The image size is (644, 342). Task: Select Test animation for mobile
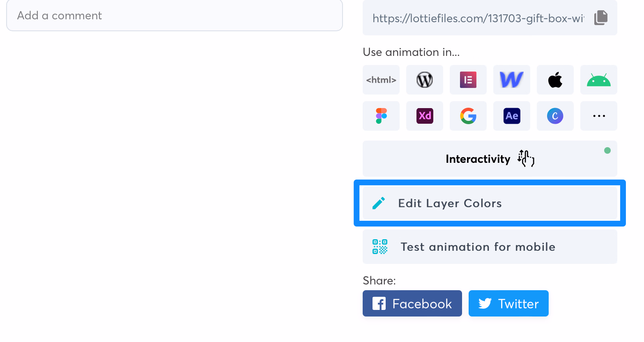(478, 247)
